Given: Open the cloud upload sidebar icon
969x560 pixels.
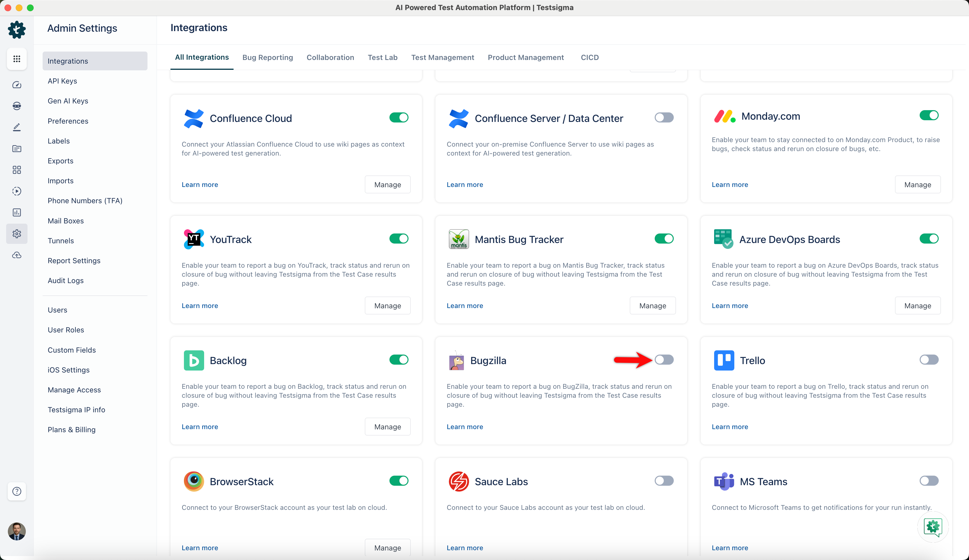Looking at the screenshot, I should click(17, 255).
